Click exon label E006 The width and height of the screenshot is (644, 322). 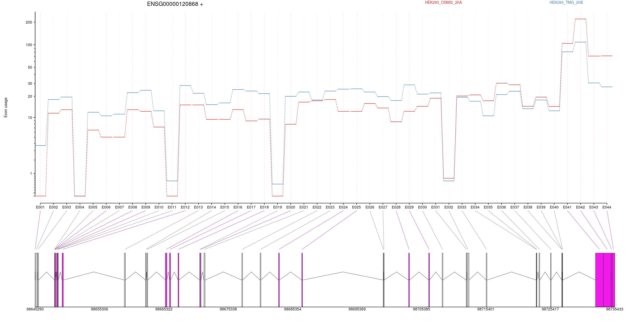[x=106, y=207]
